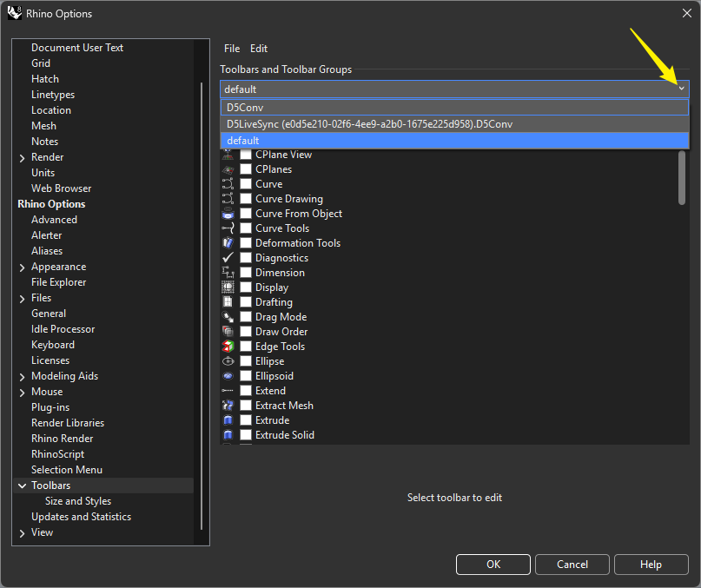Click the Extrude Solid icon
The height and width of the screenshot is (588, 701).
228,435
